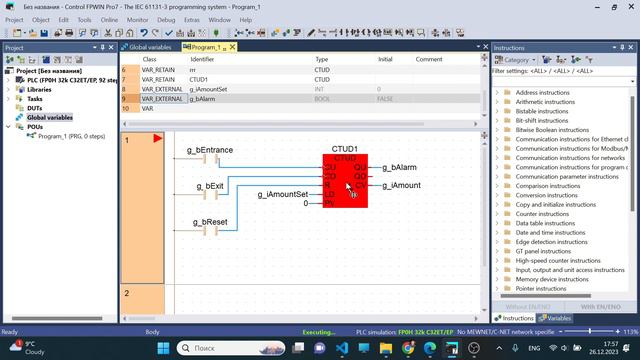The width and height of the screenshot is (640, 360).
Task: Toggle the g_bEntrance contact
Action: click(x=210, y=159)
